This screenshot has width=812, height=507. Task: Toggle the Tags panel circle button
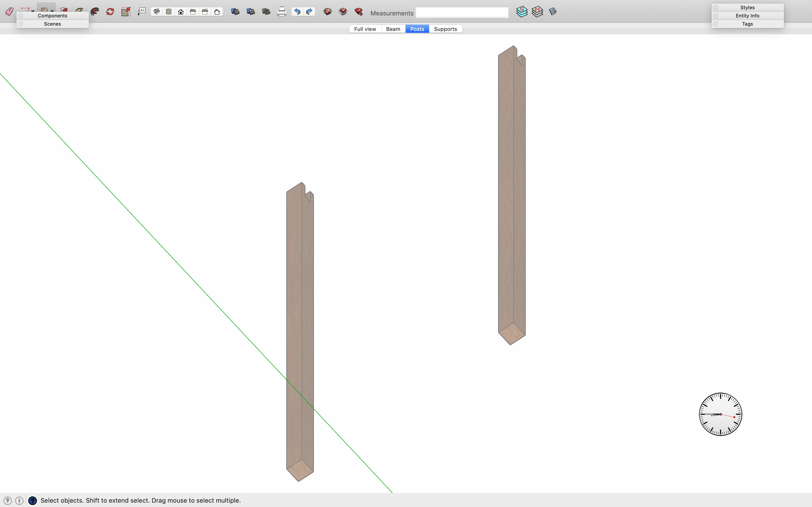click(716, 24)
